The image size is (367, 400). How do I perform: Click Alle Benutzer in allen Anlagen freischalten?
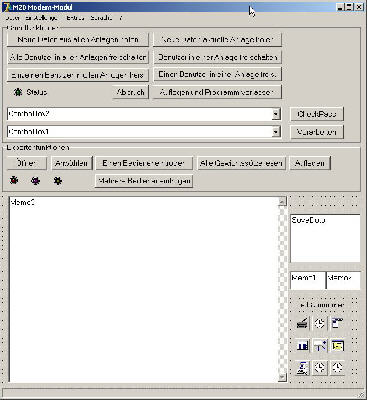click(x=78, y=57)
